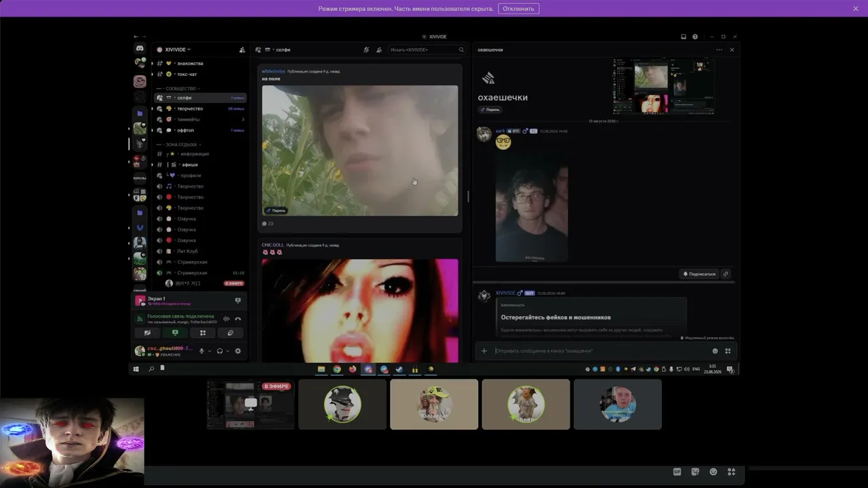Open the 23 comments on 'на поле' post
Image resolution: width=868 pixels, height=488 pixels.
[x=268, y=224]
